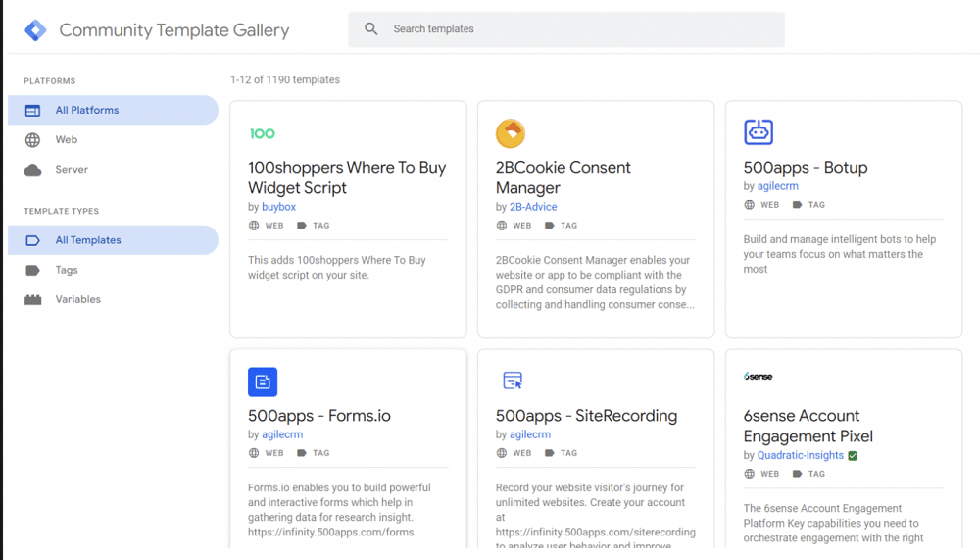Image resolution: width=980 pixels, height=560 pixels.
Task: Open agilecrm link under Forms.io
Action: (282, 434)
